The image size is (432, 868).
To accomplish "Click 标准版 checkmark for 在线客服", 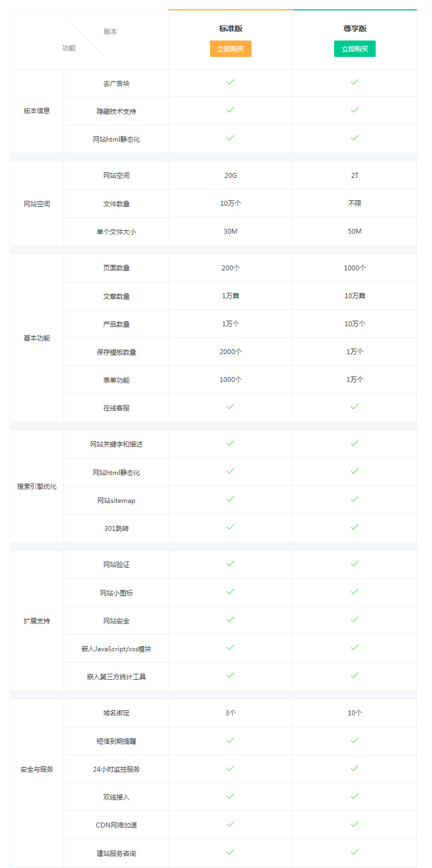I will 231,407.
